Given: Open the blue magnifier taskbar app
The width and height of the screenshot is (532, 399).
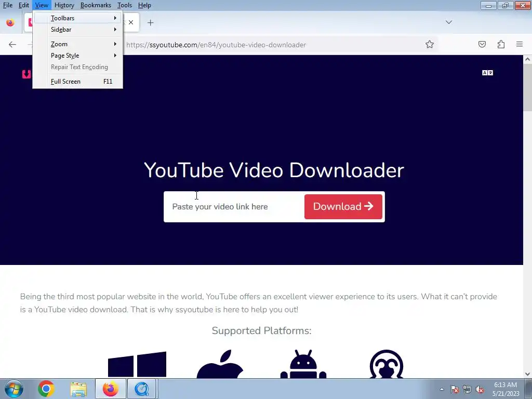Looking at the screenshot, I should click(x=142, y=389).
